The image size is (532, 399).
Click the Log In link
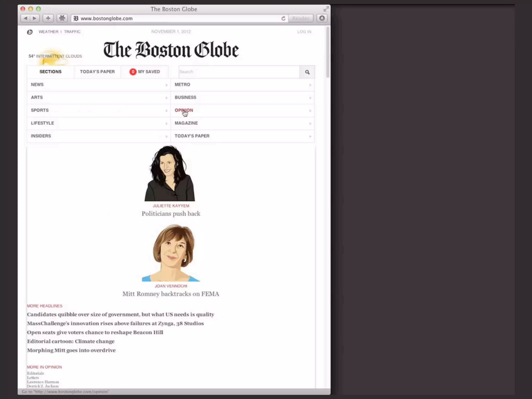pyautogui.click(x=304, y=32)
